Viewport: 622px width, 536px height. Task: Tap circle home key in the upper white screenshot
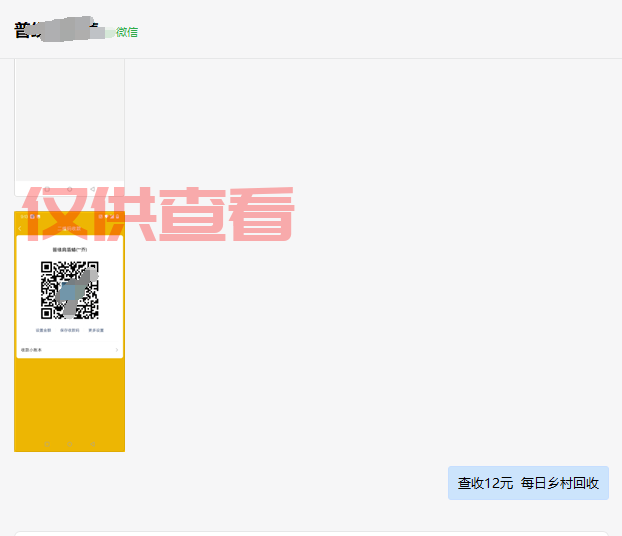click(x=69, y=189)
